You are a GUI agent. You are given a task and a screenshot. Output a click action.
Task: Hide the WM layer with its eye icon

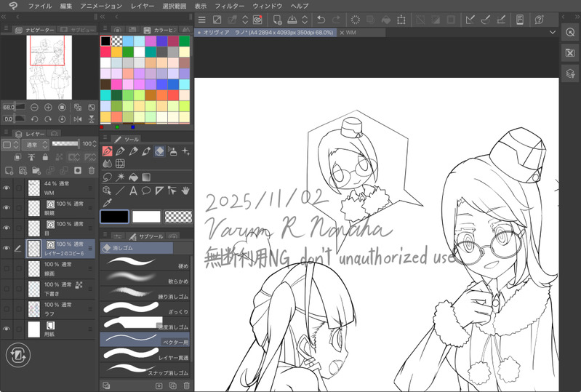[7, 188]
